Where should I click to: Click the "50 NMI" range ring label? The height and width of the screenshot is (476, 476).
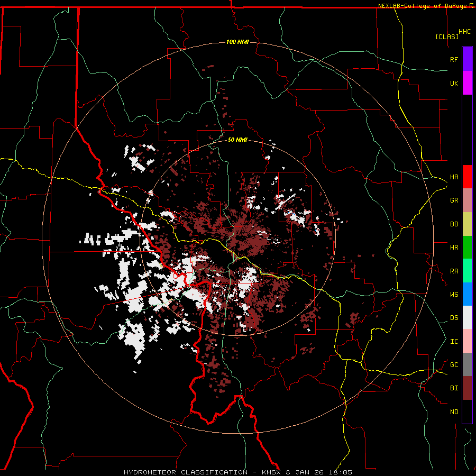[237, 140]
